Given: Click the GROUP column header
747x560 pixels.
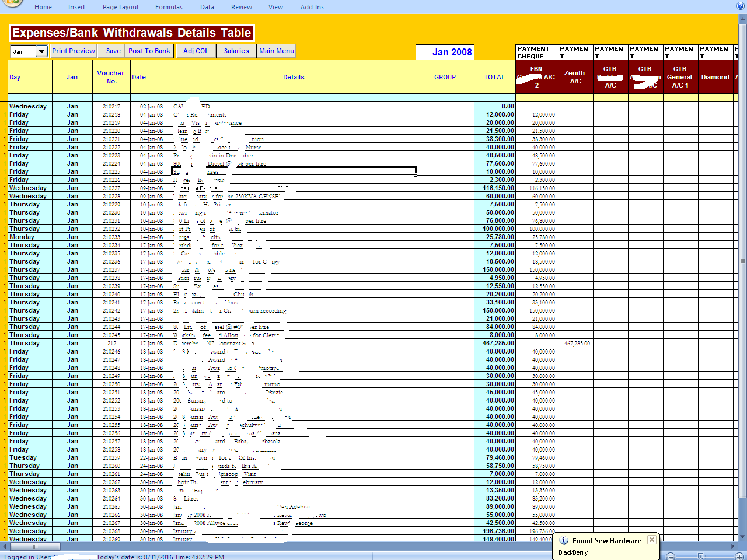Looking at the screenshot, I should click(x=445, y=77).
